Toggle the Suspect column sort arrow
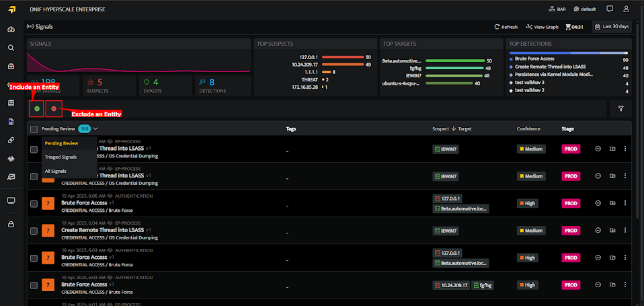 [x=454, y=128]
